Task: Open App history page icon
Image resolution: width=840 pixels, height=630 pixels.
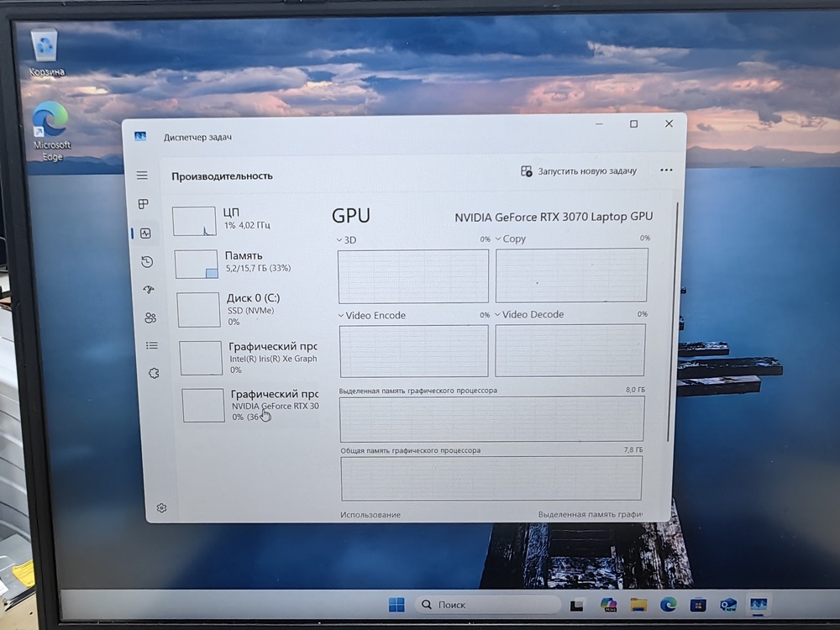Action: point(147,262)
